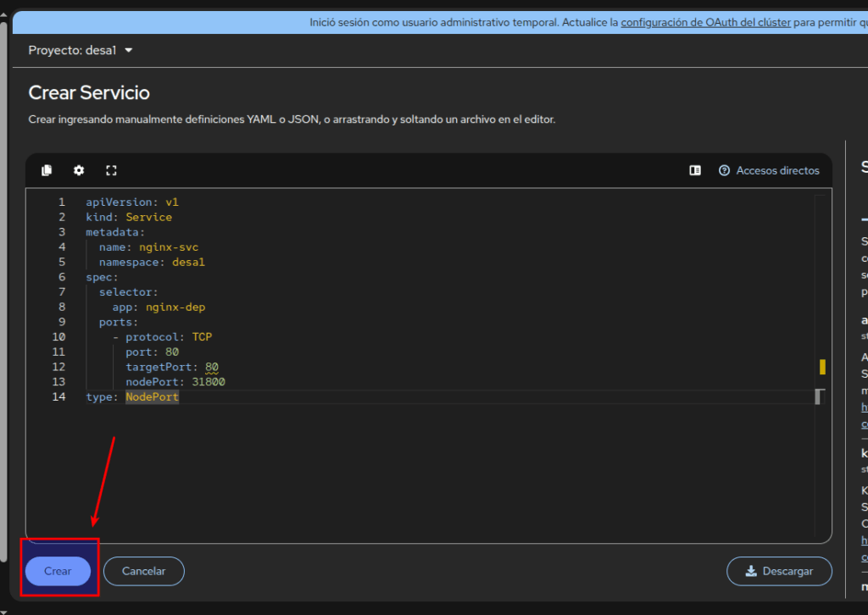This screenshot has width=868, height=615.
Task: Place cursor on NodePort value in line 14
Action: click(x=153, y=397)
